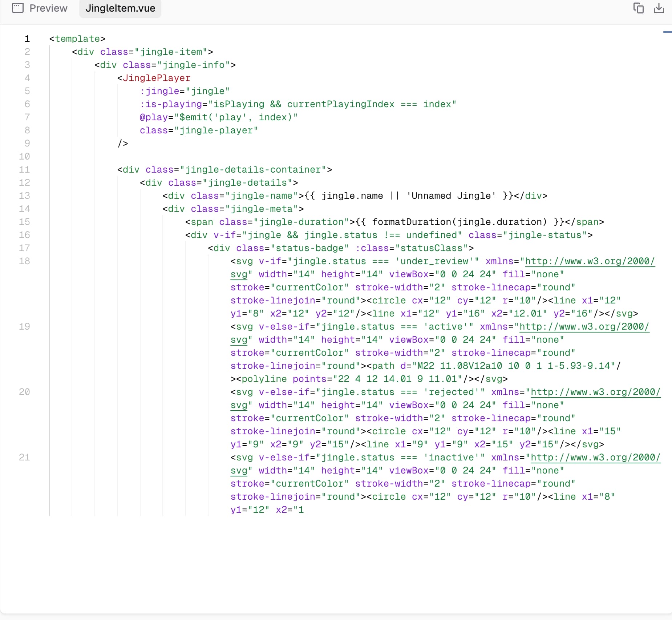Click the jingle-meta div on line 14
This screenshot has width=672, height=620.
(x=233, y=209)
